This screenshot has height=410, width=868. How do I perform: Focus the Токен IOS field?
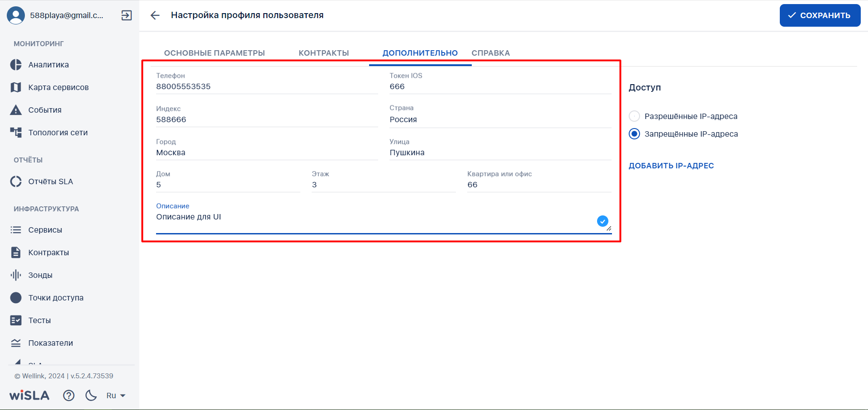500,86
